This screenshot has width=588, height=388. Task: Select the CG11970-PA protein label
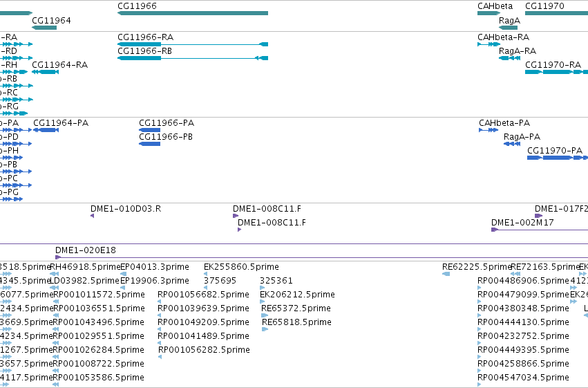[555, 151]
